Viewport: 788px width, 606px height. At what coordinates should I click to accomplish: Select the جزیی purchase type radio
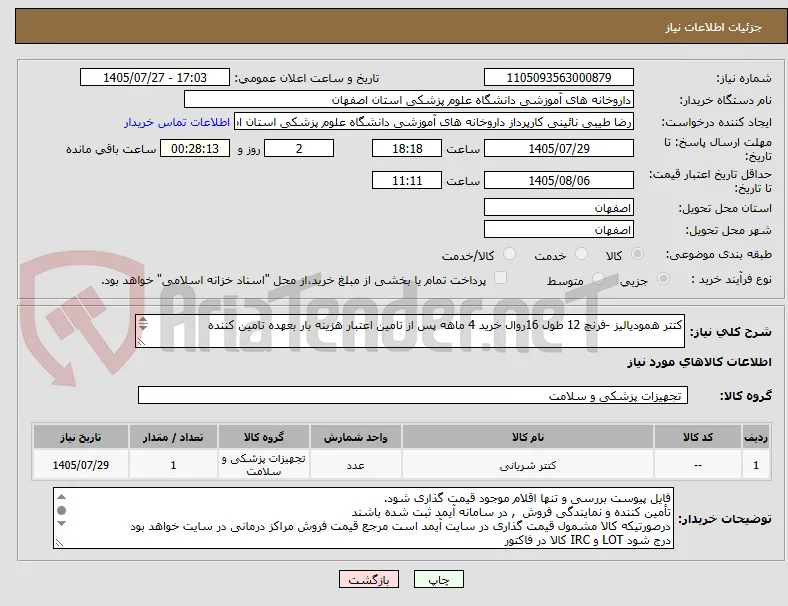pos(663,278)
